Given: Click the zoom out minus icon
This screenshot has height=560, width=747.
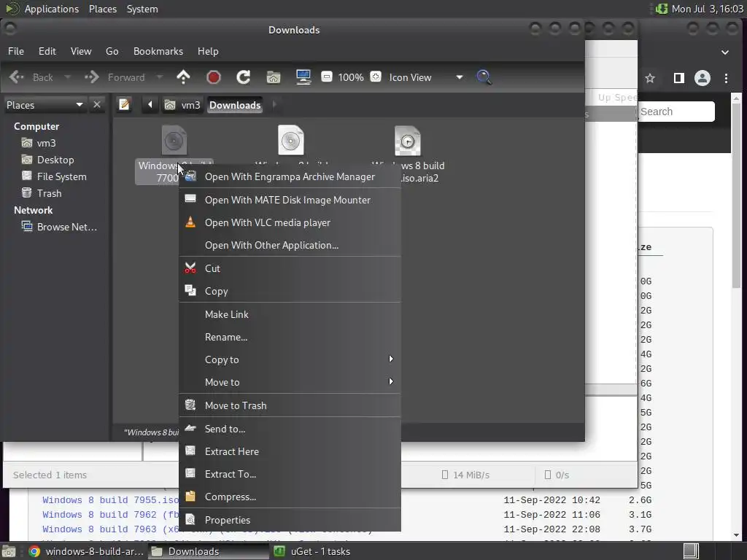Looking at the screenshot, I should pos(327,77).
